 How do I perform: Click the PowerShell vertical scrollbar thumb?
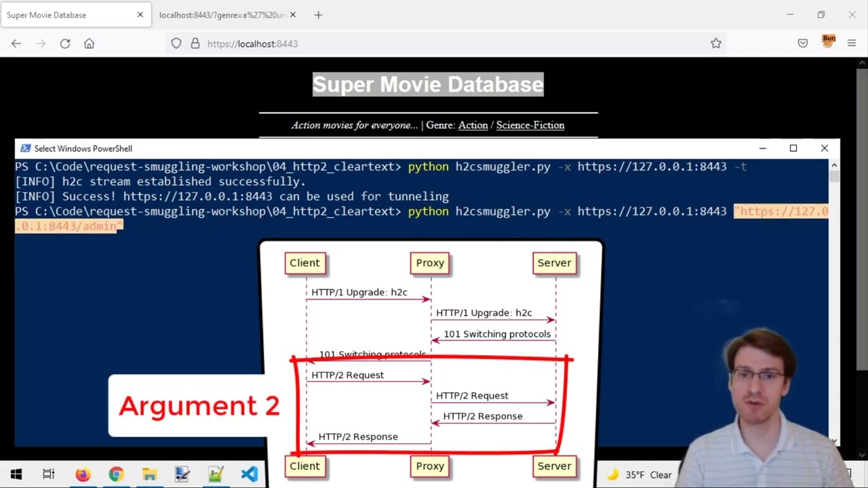click(x=834, y=176)
